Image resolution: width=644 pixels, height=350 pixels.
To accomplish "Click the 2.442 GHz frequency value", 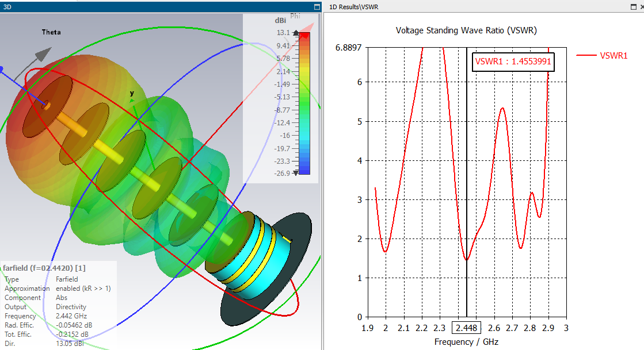I will pyautogui.click(x=71, y=316).
